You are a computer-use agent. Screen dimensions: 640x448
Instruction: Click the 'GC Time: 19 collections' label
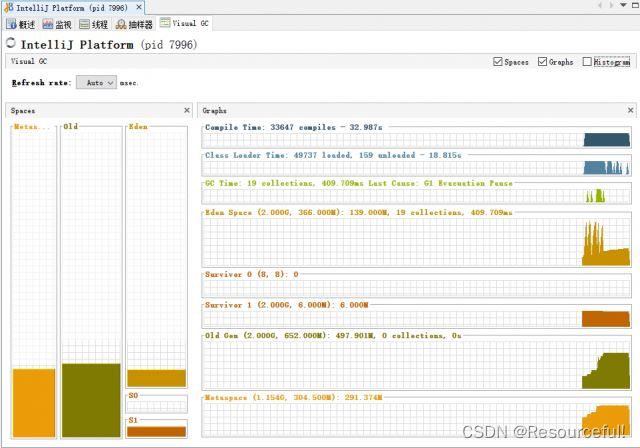(x=358, y=183)
